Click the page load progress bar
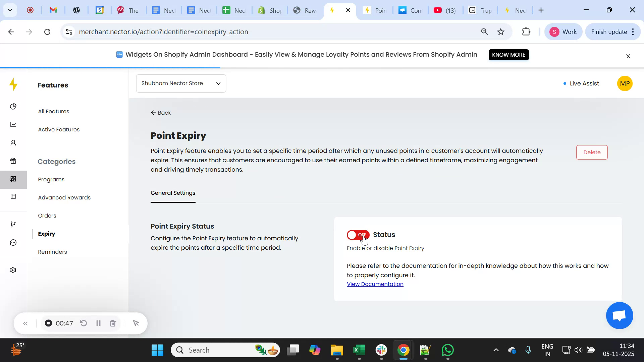This screenshot has width=644, height=362. pyautogui.click(x=110, y=67)
